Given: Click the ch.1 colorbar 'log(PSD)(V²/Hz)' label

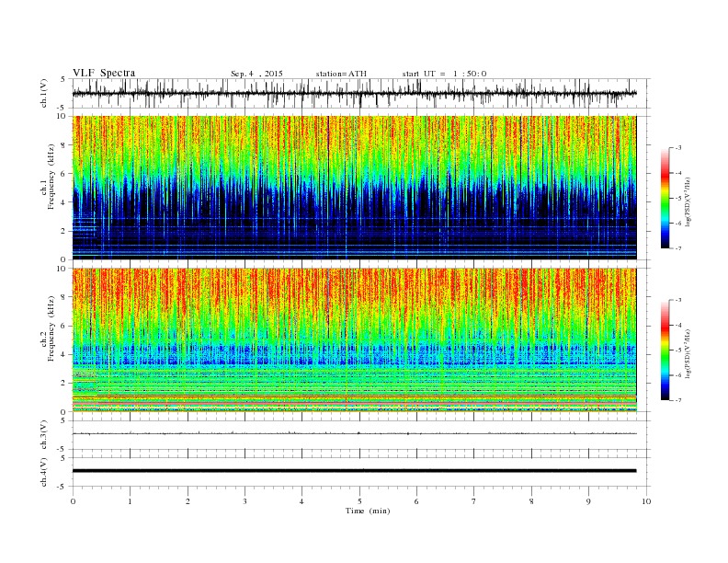Looking at the screenshot, I should click(688, 201).
